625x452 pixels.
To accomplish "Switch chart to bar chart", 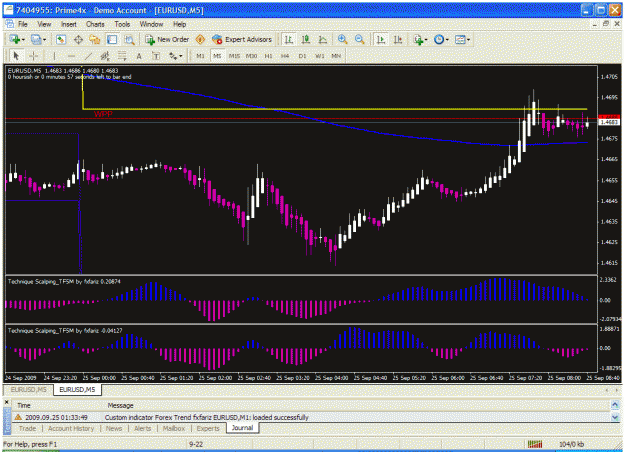I will tap(289, 39).
